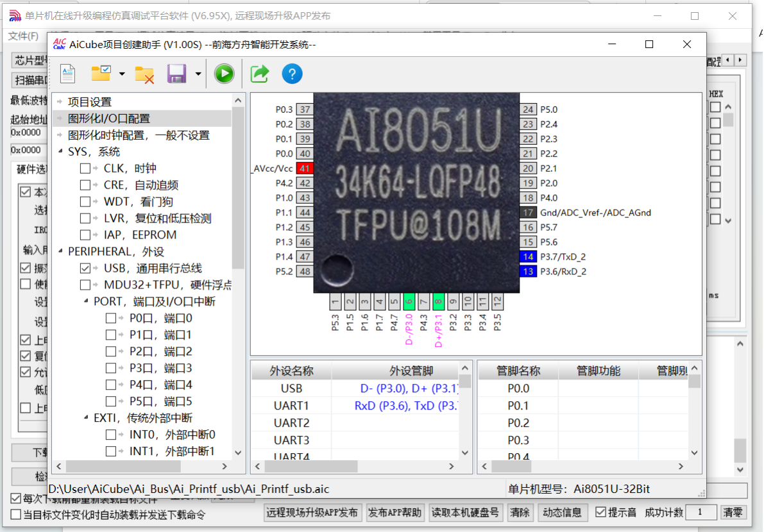Click pin table vertical scrollbar down arrow

[694, 453]
